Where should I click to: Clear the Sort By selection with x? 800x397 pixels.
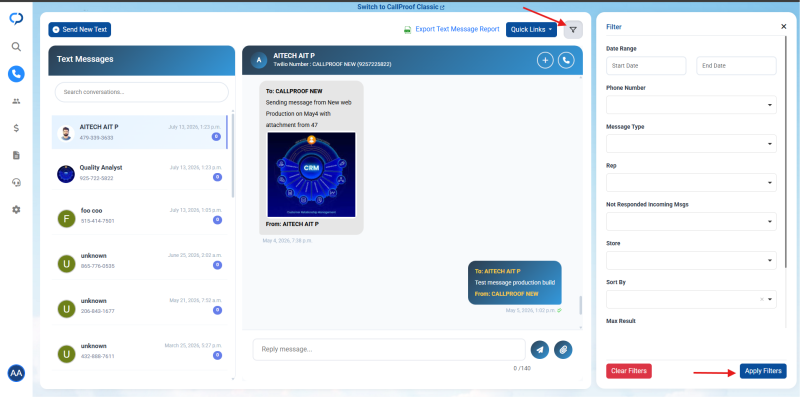[762, 300]
